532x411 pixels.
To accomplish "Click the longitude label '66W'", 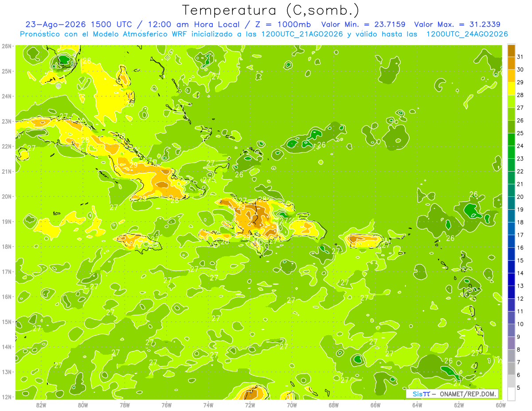I will click(376, 405).
